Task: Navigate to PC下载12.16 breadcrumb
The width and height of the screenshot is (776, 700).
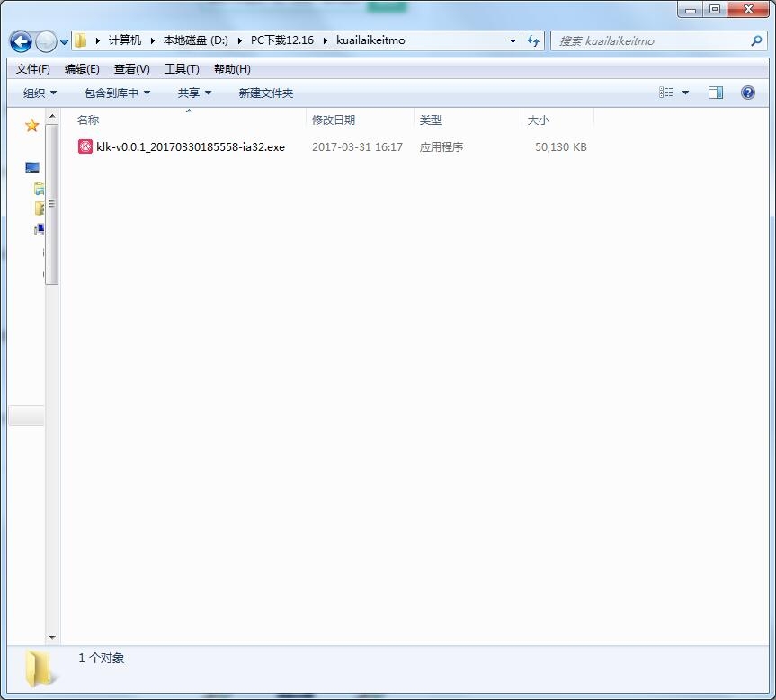Action: point(282,40)
